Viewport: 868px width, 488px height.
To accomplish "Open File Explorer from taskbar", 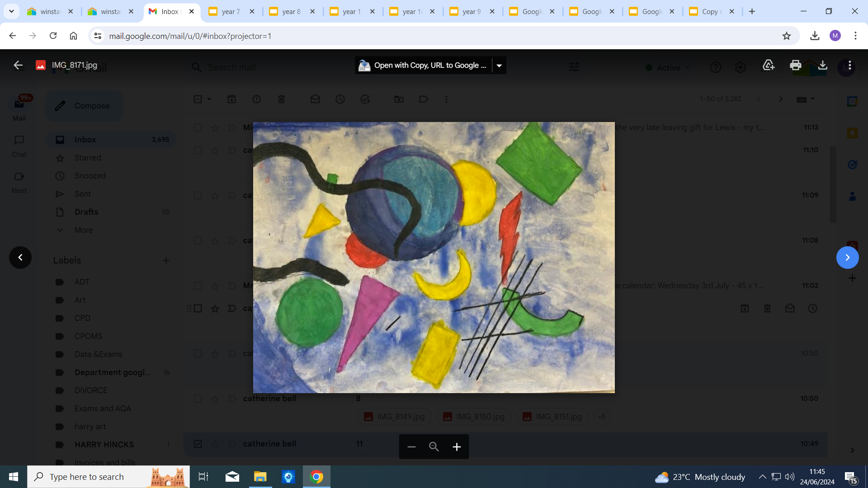I will click(x=260, y=477).
